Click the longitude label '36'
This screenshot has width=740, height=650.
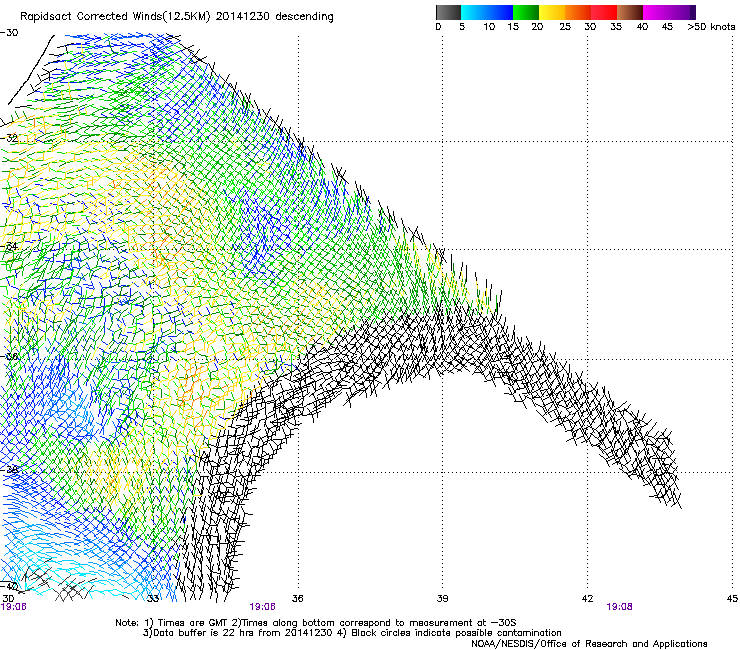pos(297,599)
